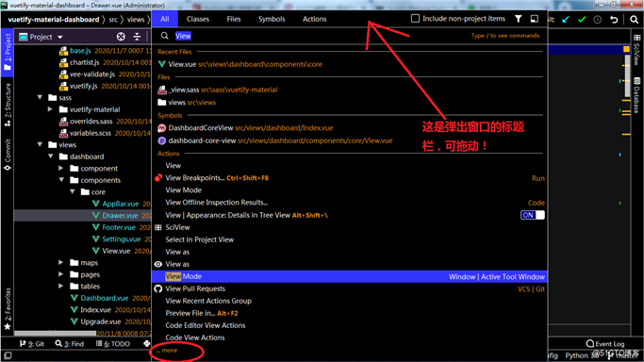This screenshot has height=362, width=644.
Task: Collapse the components folder
Action: coord(61,180)
